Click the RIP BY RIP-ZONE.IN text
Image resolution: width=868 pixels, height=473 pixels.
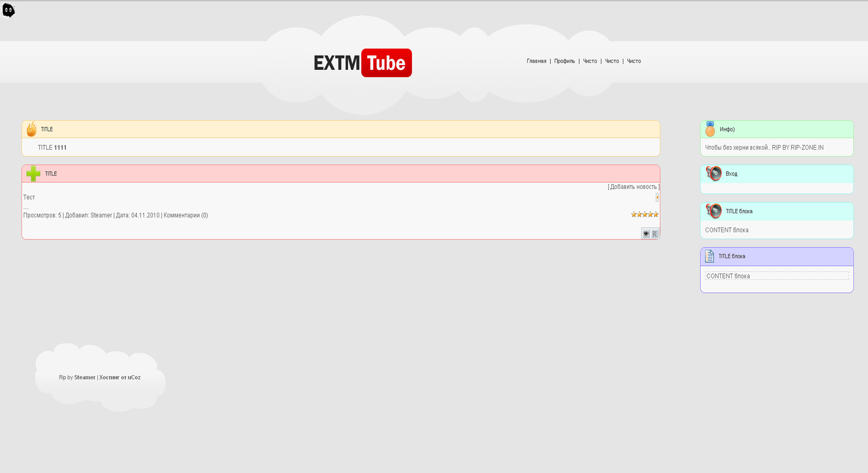[x=798, y=148]
